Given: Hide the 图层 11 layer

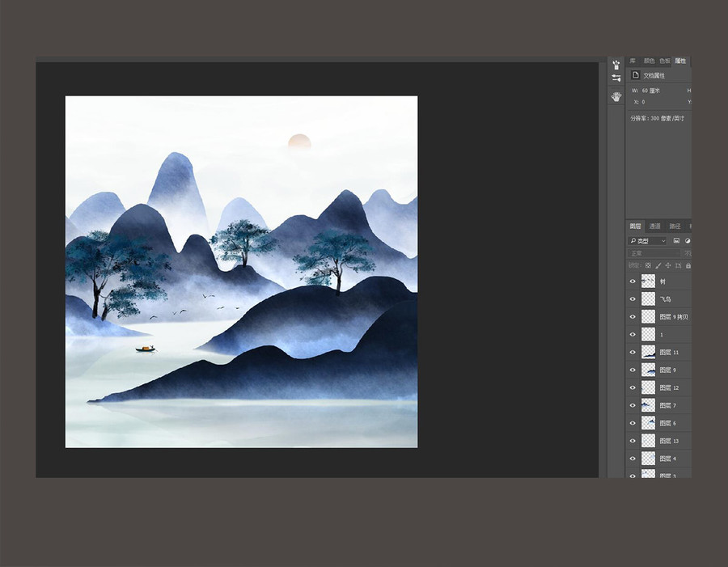Looking at the screenshot, I should coord(633,352).
